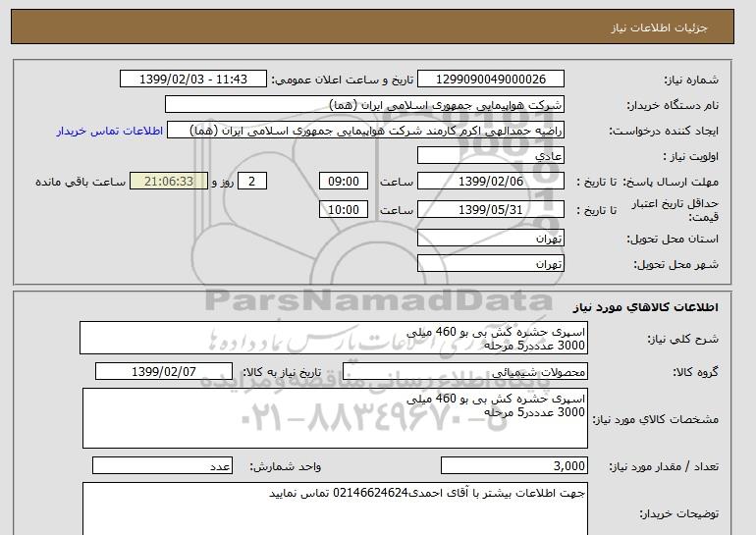
Task: Click the تعداد / مقدار مورد نیاز label
Action: [664, 466]
